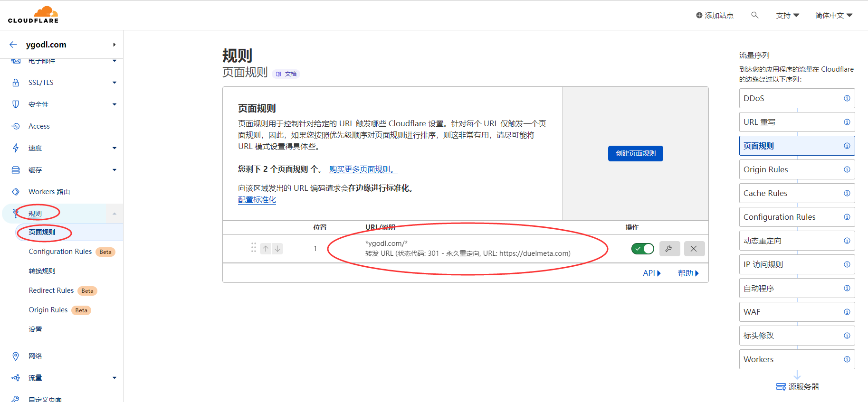Click the caching drive icon
868x402 pixels.
pyautogui.click(x=16, y=170)
